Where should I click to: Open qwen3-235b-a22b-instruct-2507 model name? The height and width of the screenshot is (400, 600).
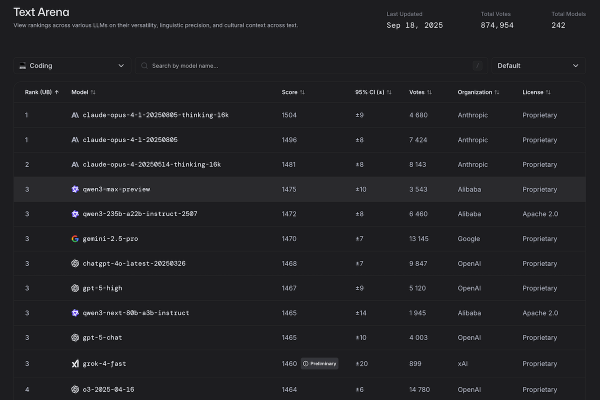pyautogui.click(x=140, y=214)
